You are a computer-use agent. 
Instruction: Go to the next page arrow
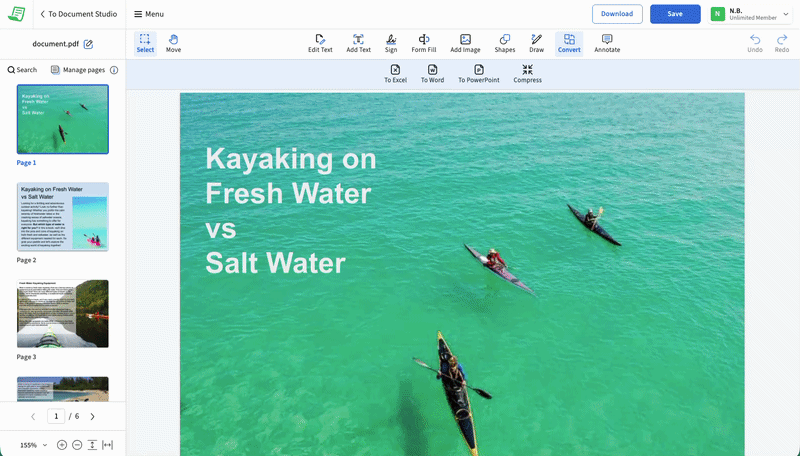tap(92, 417)
